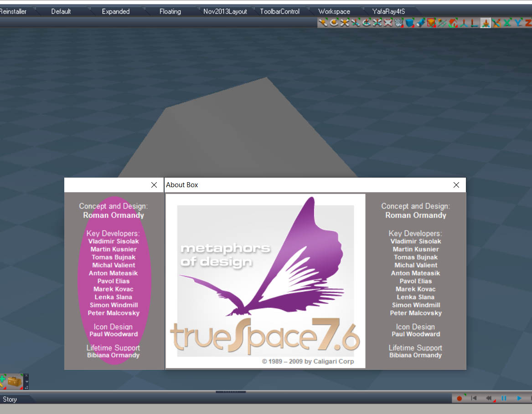
Task: Open the YafaRay4tS tab
Action: tap(388, 11)
